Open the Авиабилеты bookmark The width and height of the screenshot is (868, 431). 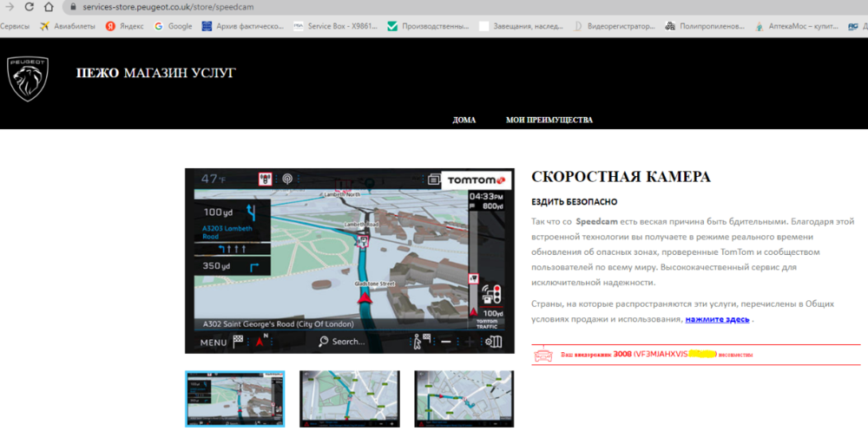pyautogui.click(x=68, y=26)
